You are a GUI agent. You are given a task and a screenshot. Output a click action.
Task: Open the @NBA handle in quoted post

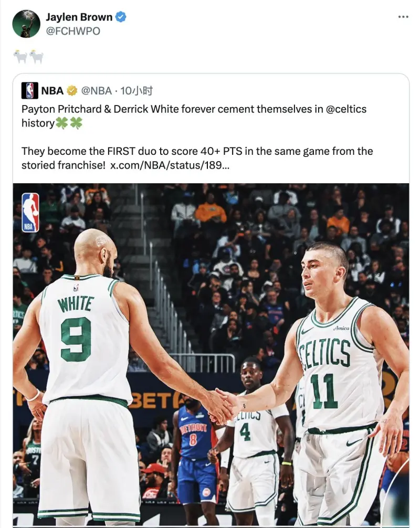pyautogui.click(x=96, y=91)
